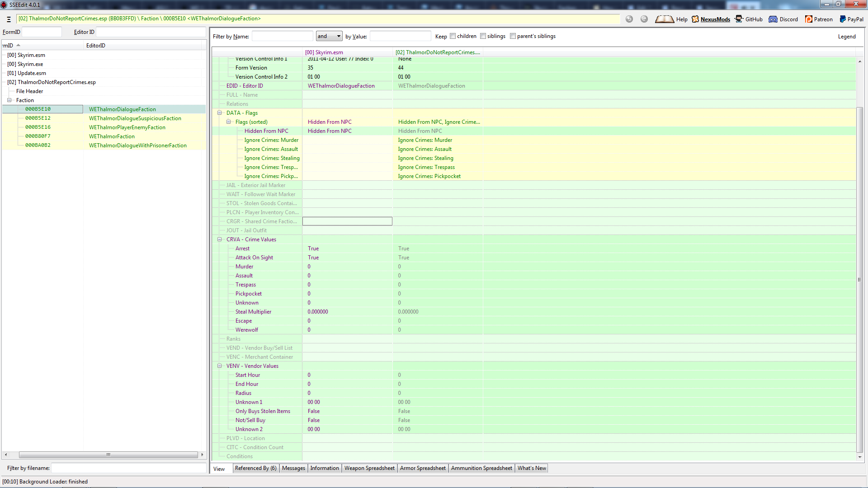
Task: Click the Legend button
Action: point(846,37)
